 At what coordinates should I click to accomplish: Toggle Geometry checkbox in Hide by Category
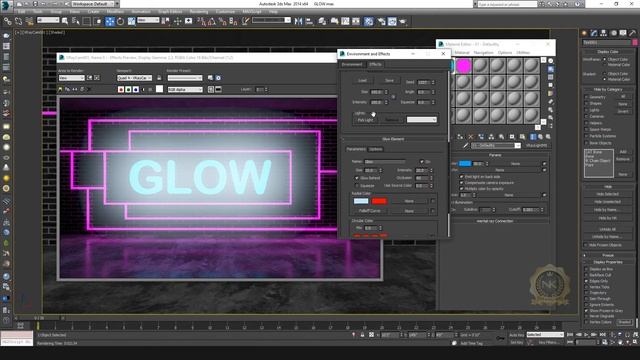[x=587, y=97]
